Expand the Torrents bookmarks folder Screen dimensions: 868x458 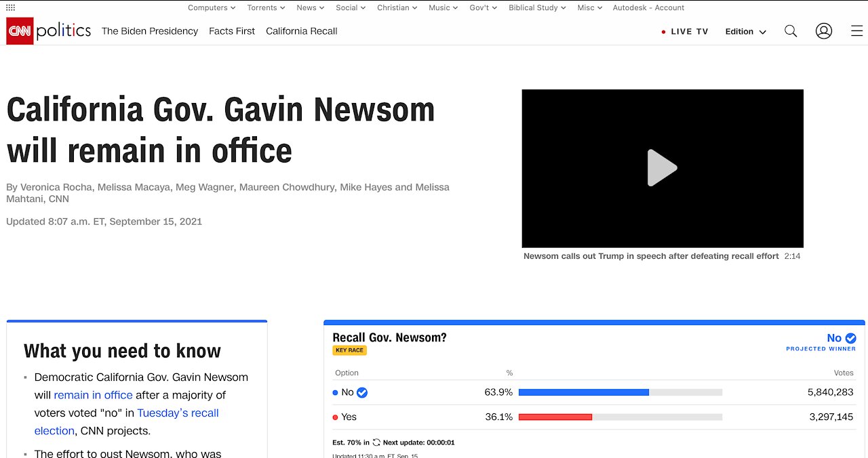point(266,7)
